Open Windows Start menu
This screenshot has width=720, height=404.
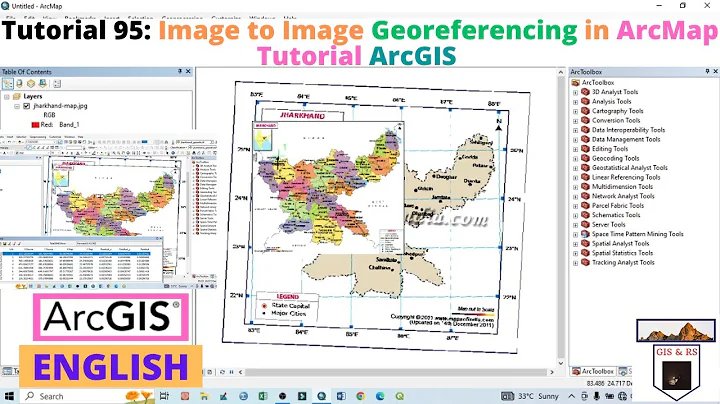click(x=9, y=396)
